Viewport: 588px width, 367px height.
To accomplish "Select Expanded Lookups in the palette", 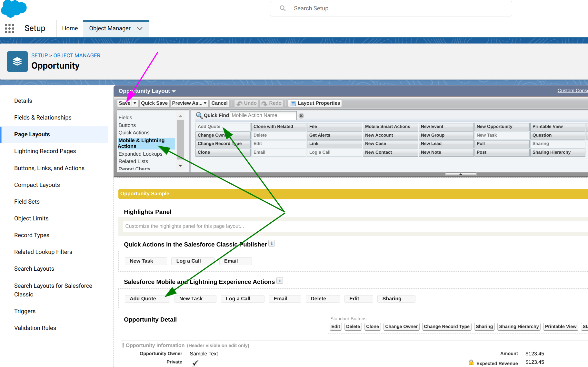I will pos(140,154).
